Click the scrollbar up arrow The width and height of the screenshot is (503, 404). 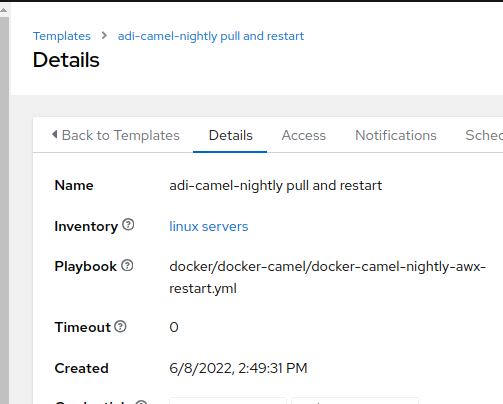click(x=4, y=10)
